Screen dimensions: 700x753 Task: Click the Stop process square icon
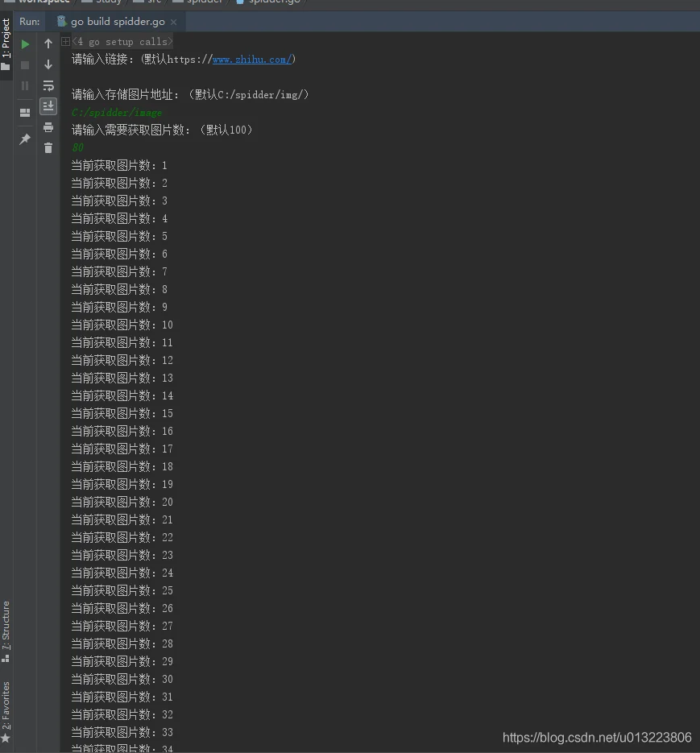click(x=25, y=65)
